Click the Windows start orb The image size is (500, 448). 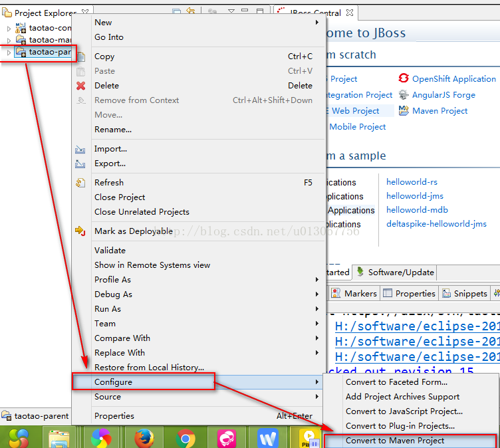[x=19, y=438]
